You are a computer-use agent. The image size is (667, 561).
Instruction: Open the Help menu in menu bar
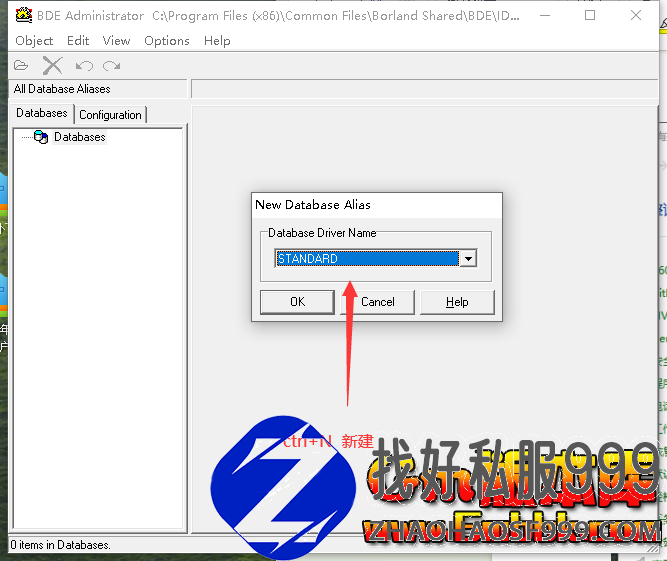[217, 41]
